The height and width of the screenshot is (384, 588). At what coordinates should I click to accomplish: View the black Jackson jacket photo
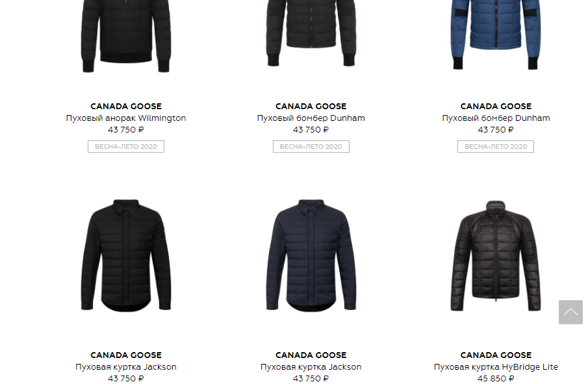126,255
